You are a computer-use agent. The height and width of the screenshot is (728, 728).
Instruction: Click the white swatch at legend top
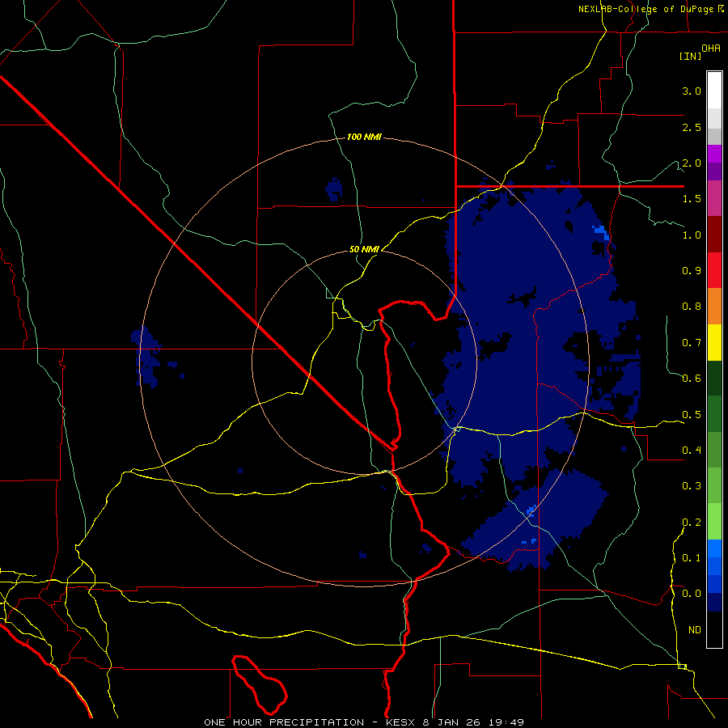(x=714, y=90)
